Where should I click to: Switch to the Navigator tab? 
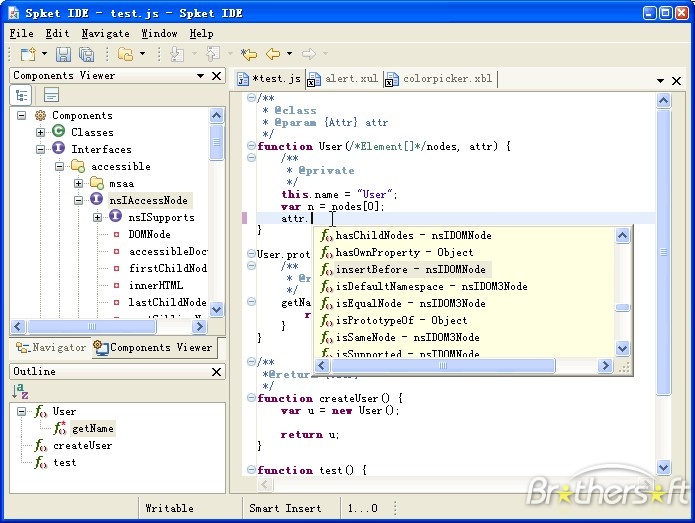point(51,347)
